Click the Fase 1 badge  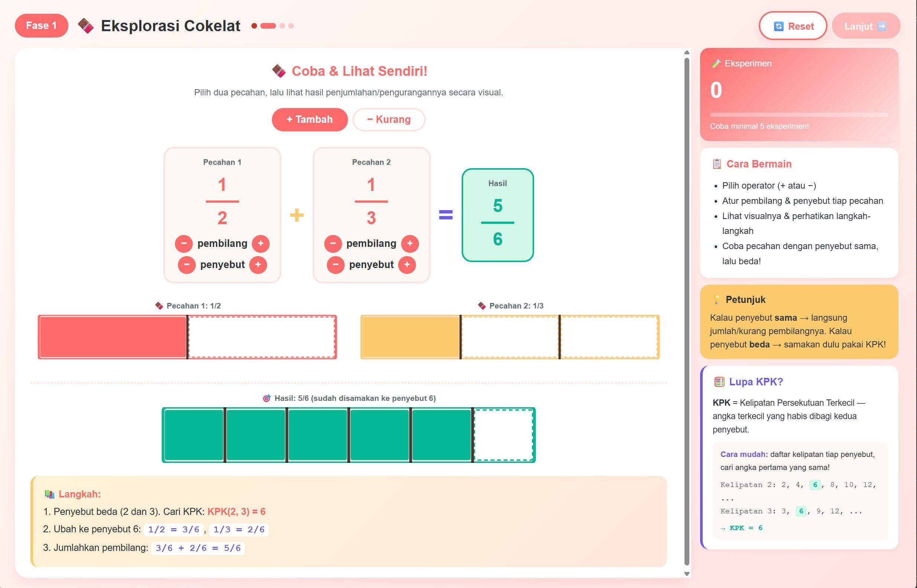point(42,26)
